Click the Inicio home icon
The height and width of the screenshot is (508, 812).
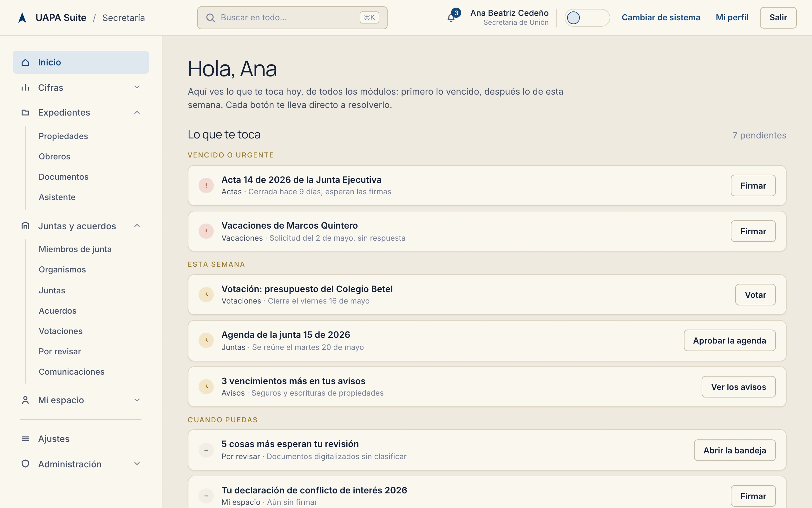(25, 62)
